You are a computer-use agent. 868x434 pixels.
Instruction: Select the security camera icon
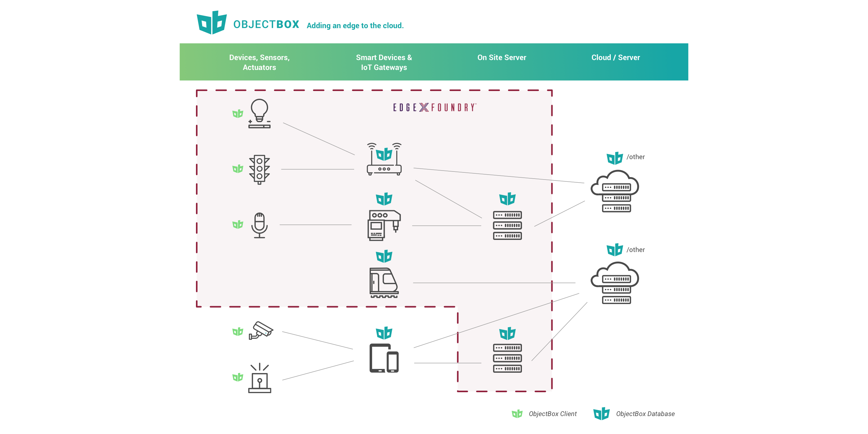point(261,330)
